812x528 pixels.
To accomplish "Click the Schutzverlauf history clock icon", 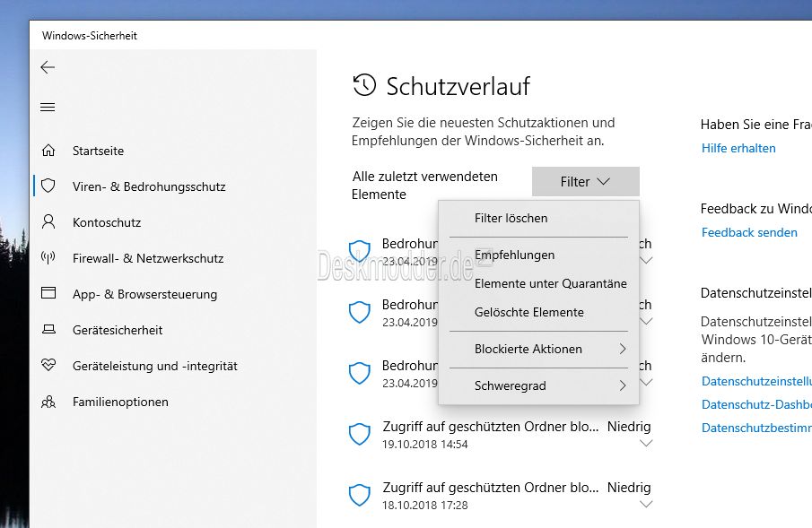I will coord(364,85).
